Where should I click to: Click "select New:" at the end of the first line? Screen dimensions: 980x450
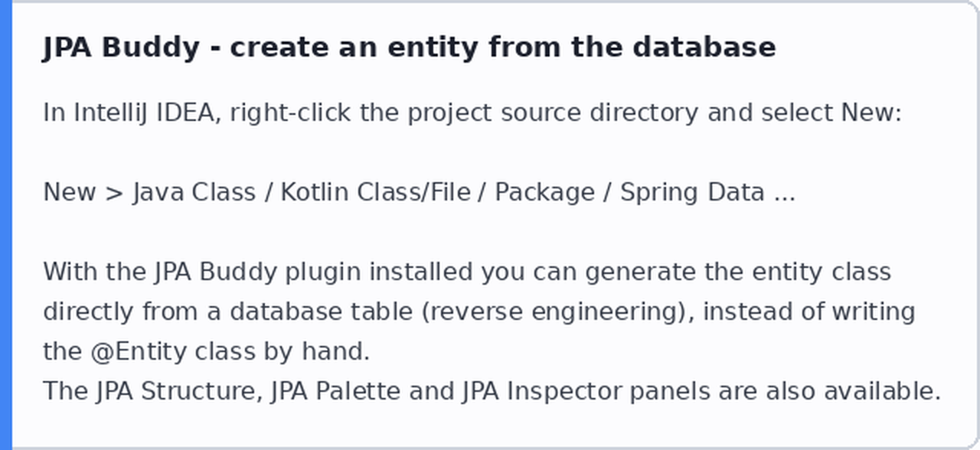coord(831,113)
